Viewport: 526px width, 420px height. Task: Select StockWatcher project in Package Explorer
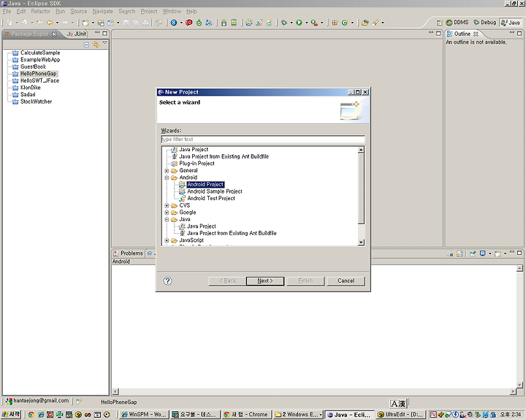tap(36, 102)
